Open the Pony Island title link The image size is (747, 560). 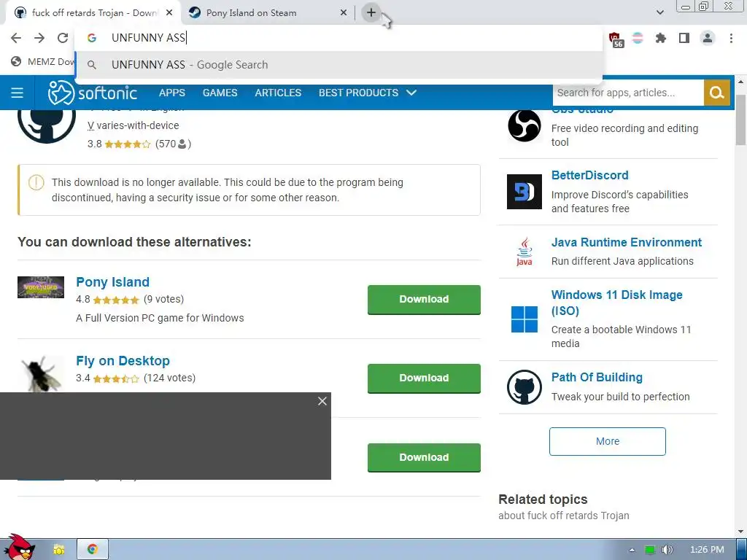[x=112, y=282]
